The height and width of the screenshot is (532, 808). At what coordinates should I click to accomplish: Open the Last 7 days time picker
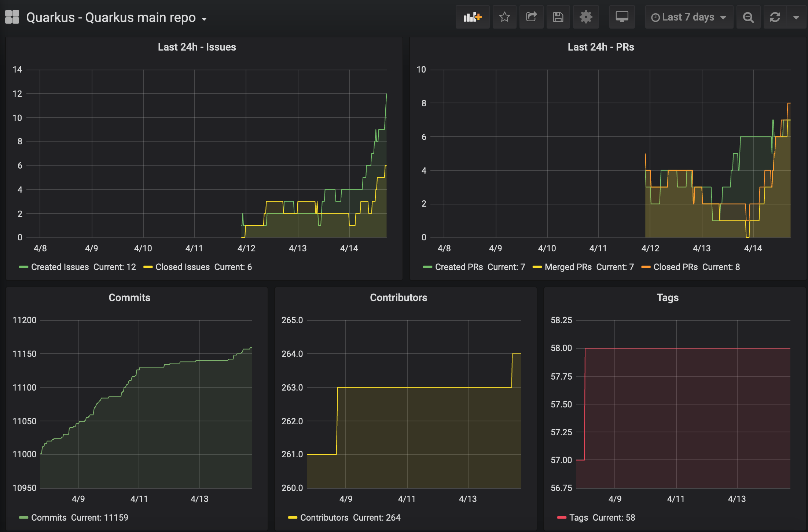pos(689,17)
